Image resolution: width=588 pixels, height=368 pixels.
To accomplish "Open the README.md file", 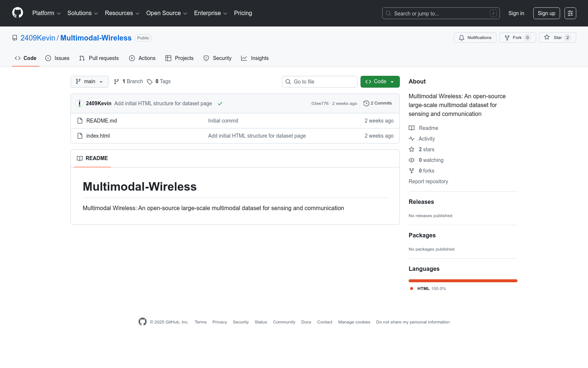I will [x=101, y=121].
